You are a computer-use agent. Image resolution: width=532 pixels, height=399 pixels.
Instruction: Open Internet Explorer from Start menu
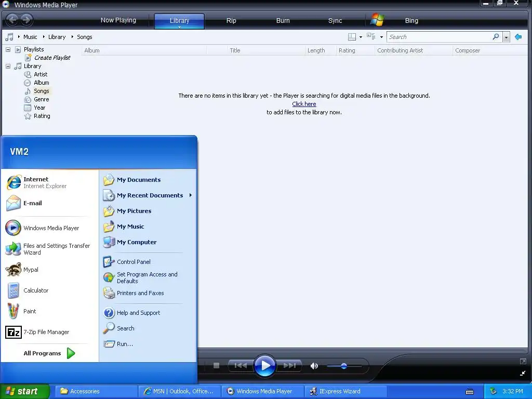point(49,182)
